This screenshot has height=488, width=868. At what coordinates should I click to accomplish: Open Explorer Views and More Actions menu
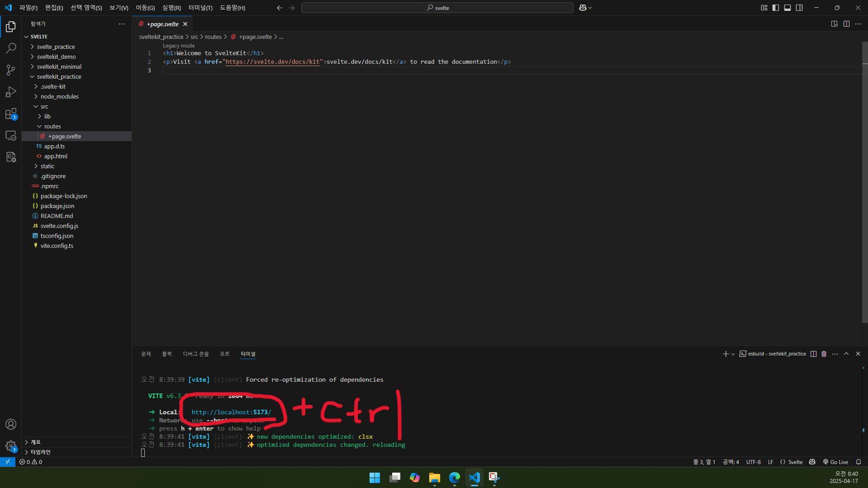[x=122, y=24]
